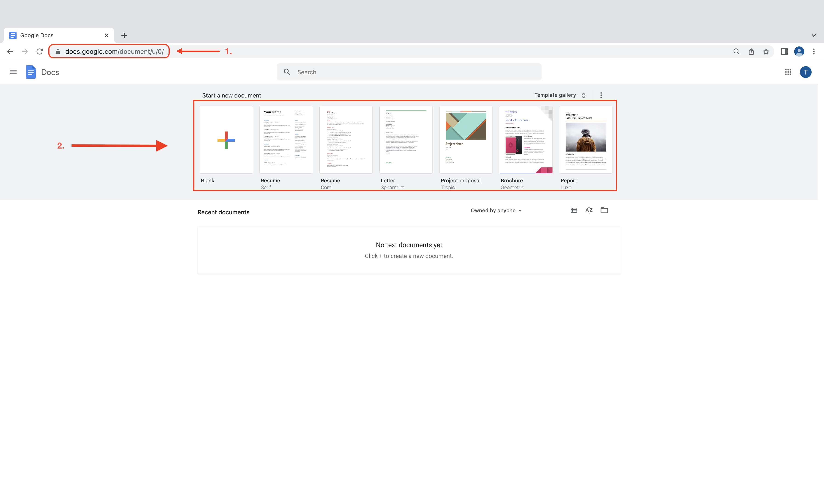824x504 pixels.
Task: Open the AZ sort options
Action: coord(589,210)
